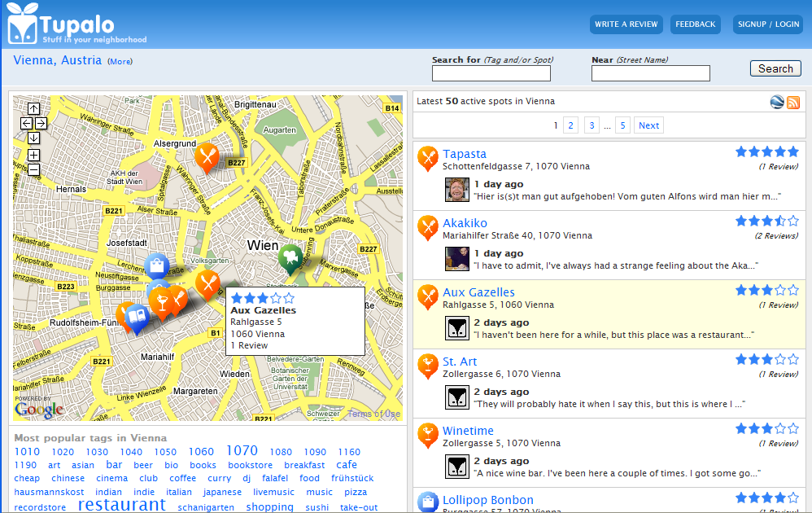Click the Search button

pos(775,68)
